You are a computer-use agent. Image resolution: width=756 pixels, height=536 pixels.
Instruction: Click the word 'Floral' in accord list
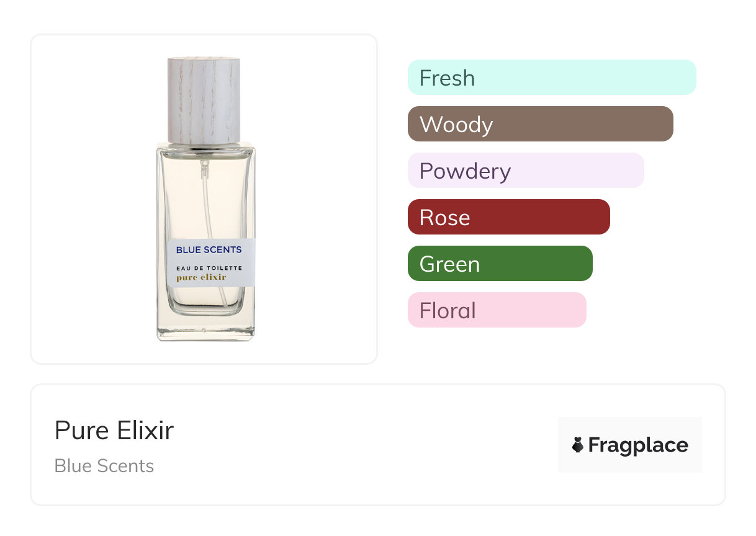tap(448, 310)
